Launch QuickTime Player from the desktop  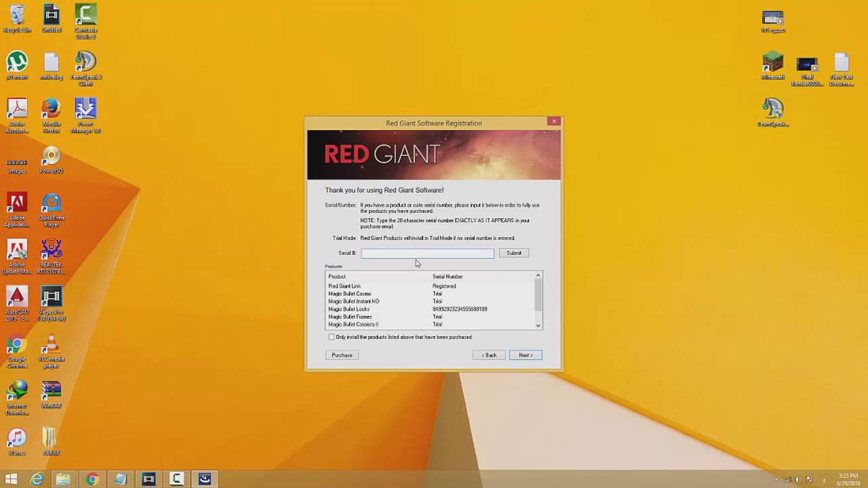click(52, 209)
